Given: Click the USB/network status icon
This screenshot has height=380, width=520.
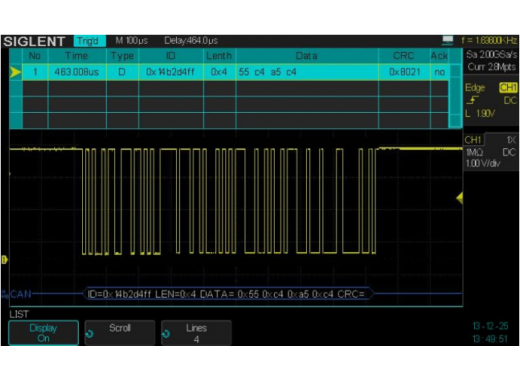Looking at the screenshot, I should click(x=447, y=40).
